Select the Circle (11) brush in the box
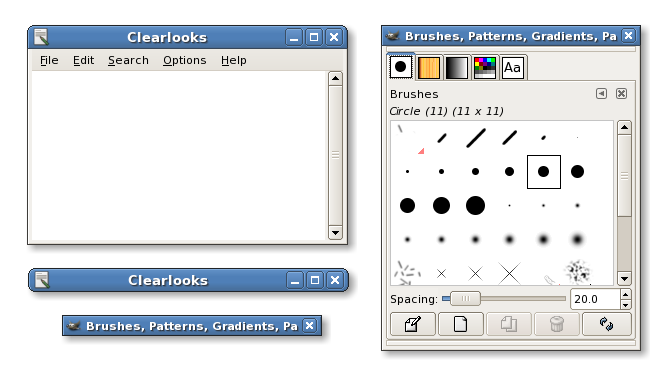Image resolution: width=672 pixels, height=379 pixels. click(x=543, y=171)
